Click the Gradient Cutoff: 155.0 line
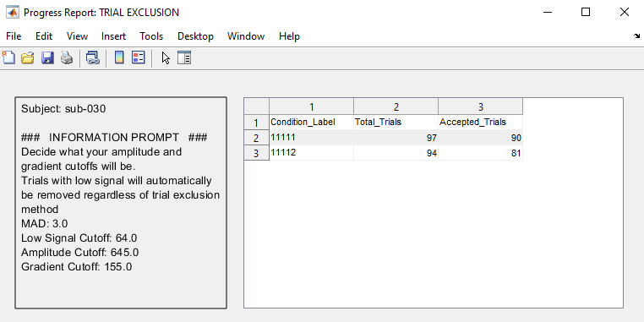The height and width of the screenshot is (322, 644). [76, 267]
